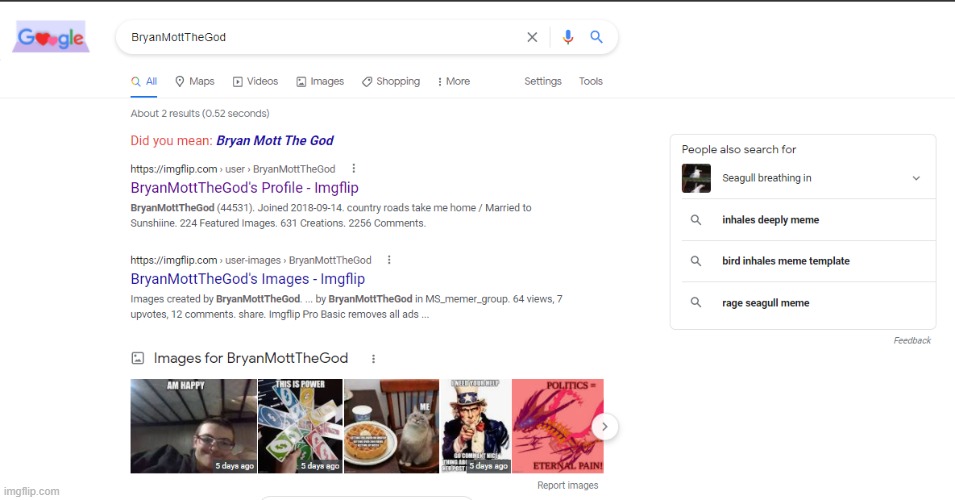Open the POLITICS = ETERNAL PAIN thumbnail

[x=558, y=426]
